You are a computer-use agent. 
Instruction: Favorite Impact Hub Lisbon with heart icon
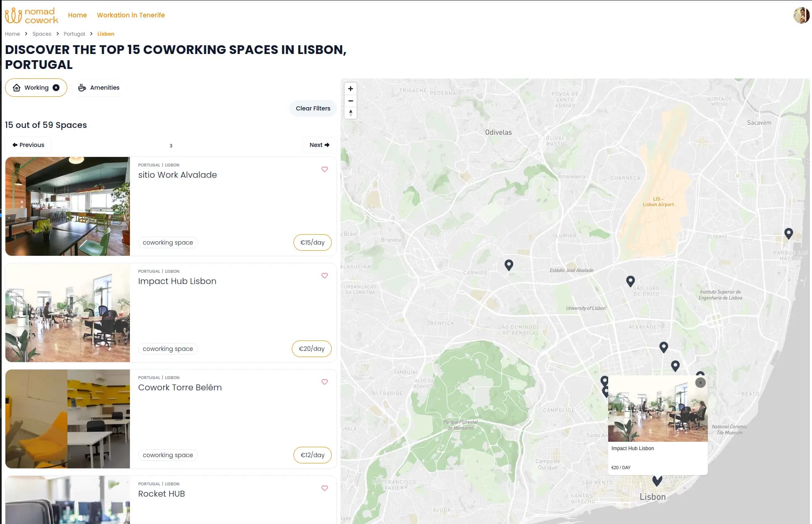pos(325,276)
